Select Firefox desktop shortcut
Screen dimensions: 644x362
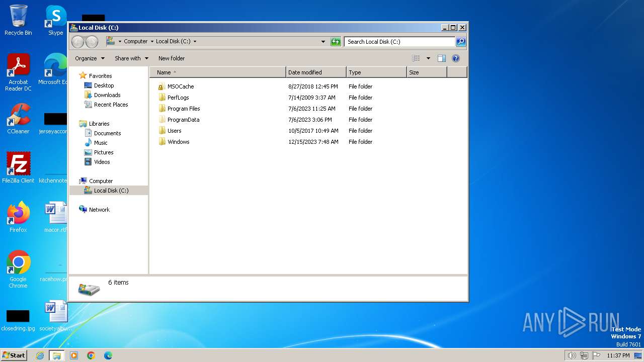18,217
